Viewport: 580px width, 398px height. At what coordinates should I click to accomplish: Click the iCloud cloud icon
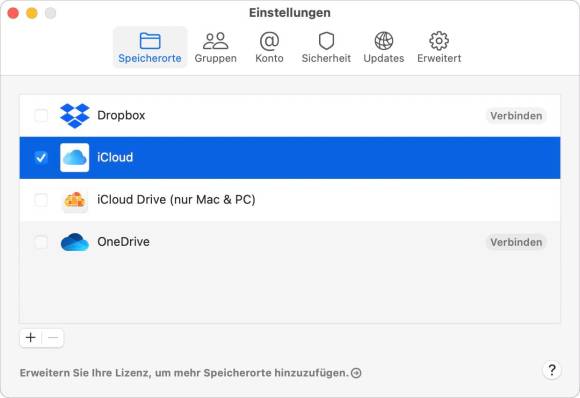tap(75, 158)
